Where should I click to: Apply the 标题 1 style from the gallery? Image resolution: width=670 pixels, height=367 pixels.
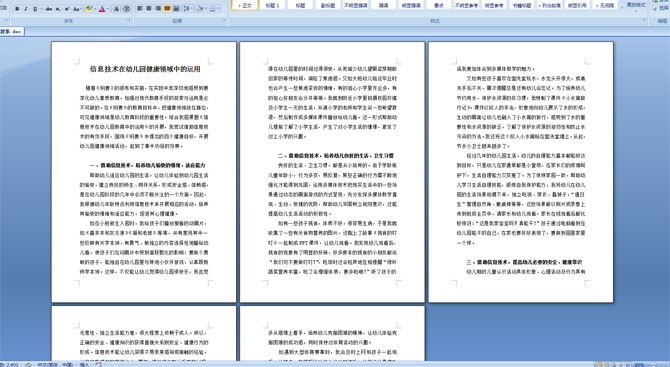272,5
